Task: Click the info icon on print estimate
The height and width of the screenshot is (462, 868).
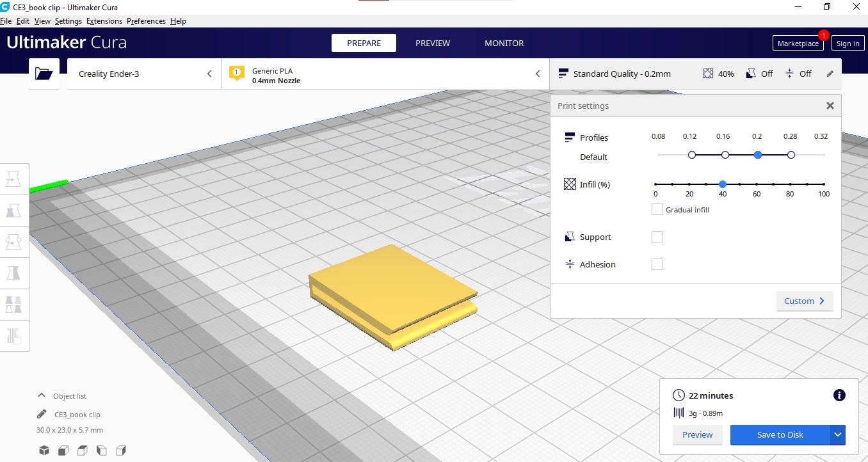Action: coord(839,395)
